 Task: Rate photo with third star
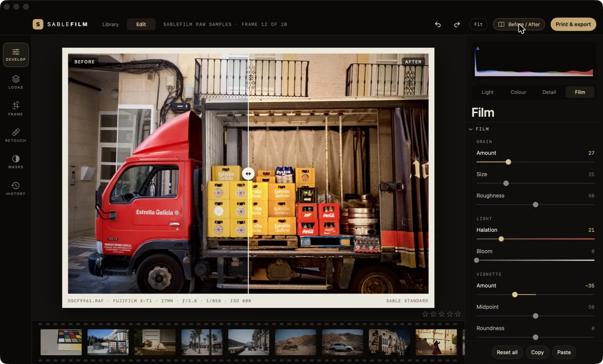[x=441, y=314]
